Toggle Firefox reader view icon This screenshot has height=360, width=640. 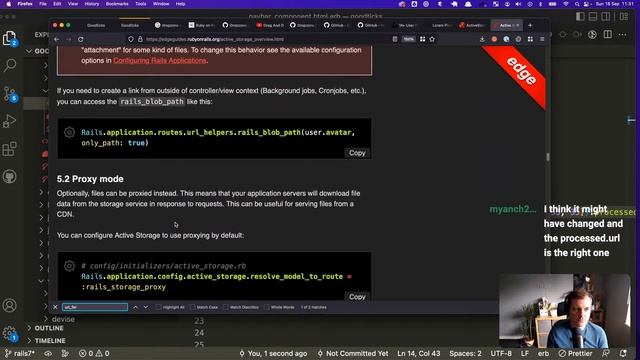click(395, 39)
